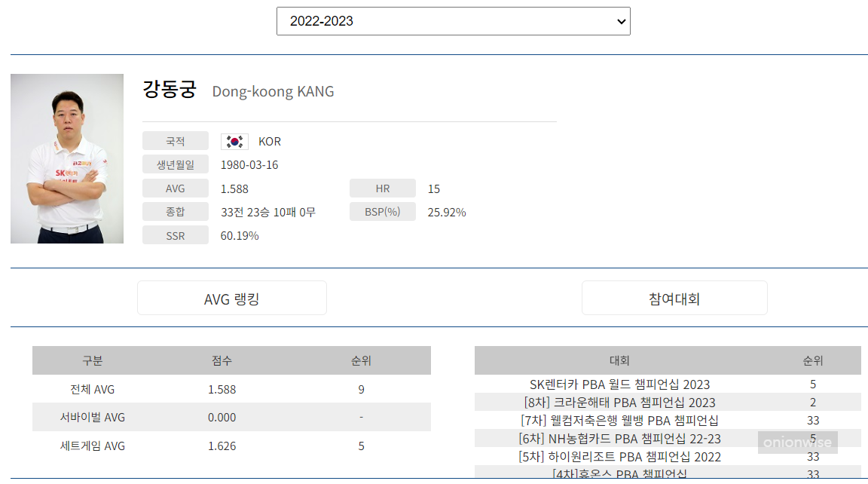Viewport: 868px width, 484px height.
Task: Open the 2022-2023 season dropdown
Action: pyautogui.click(x=453, y=20)
